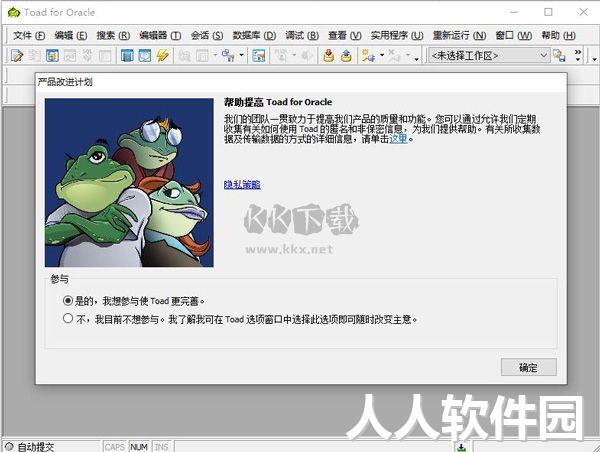Open the 搜索 (R) menu
Viewport: 600px width, 452px height.
click(113, 36)
